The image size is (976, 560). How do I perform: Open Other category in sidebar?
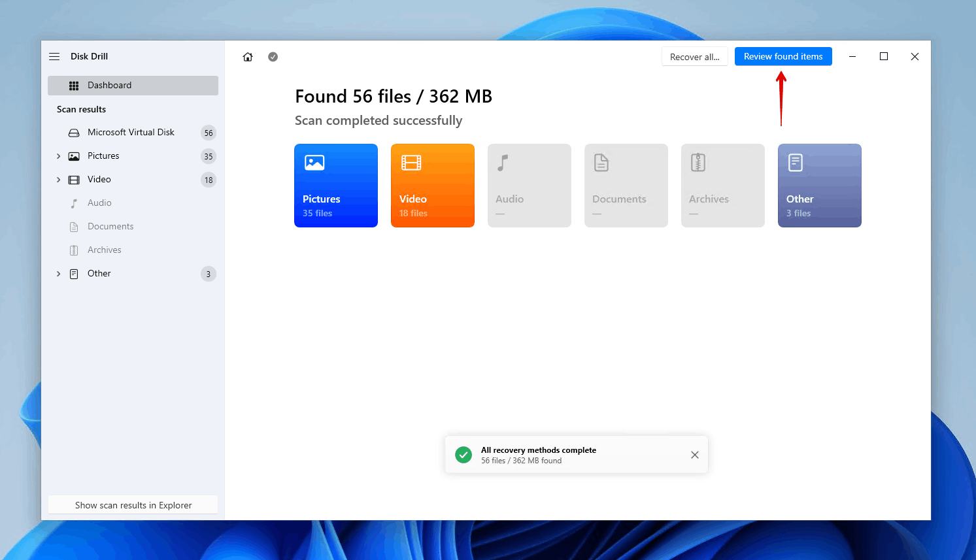pos(133,274)
